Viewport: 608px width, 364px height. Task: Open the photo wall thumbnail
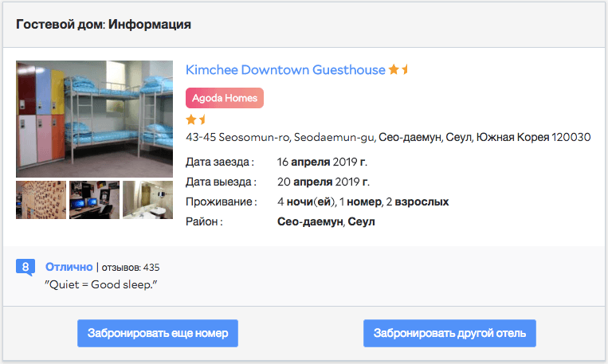41,200
